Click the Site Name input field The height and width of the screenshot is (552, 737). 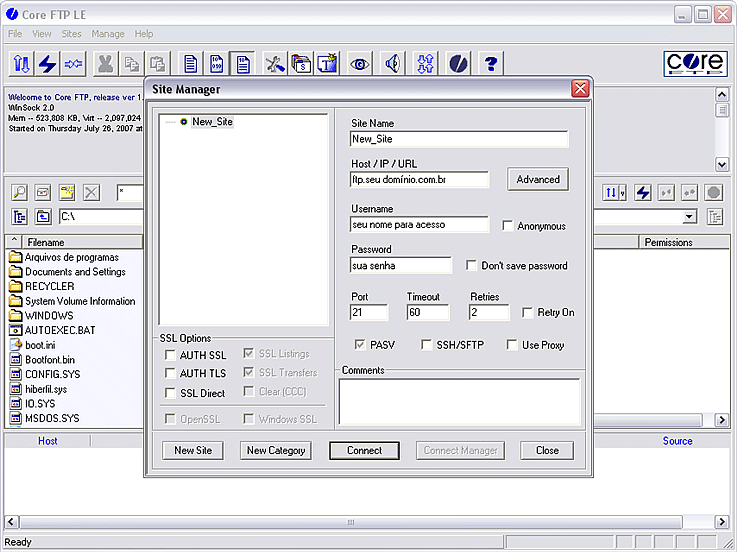pyautogui.click(x=459, y=139)
